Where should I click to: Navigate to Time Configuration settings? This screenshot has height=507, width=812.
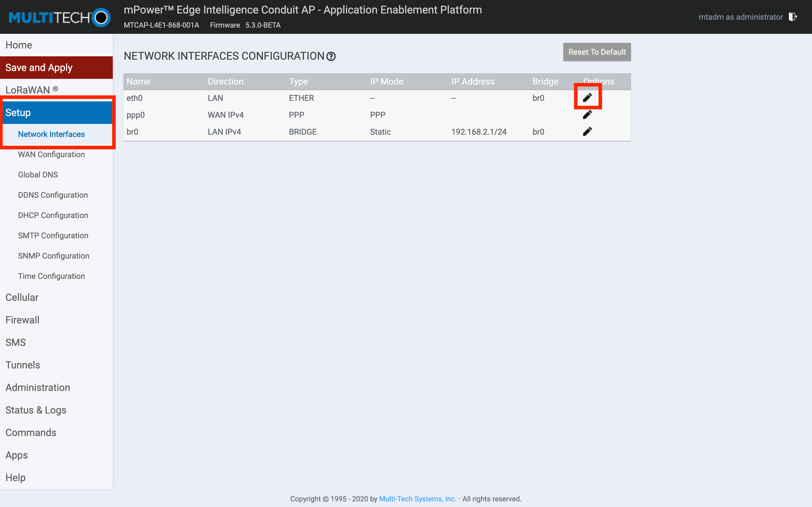point(51,276)
